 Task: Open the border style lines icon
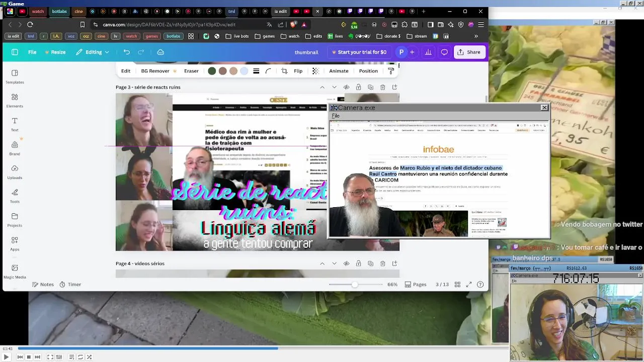click(x=256, y=71)
